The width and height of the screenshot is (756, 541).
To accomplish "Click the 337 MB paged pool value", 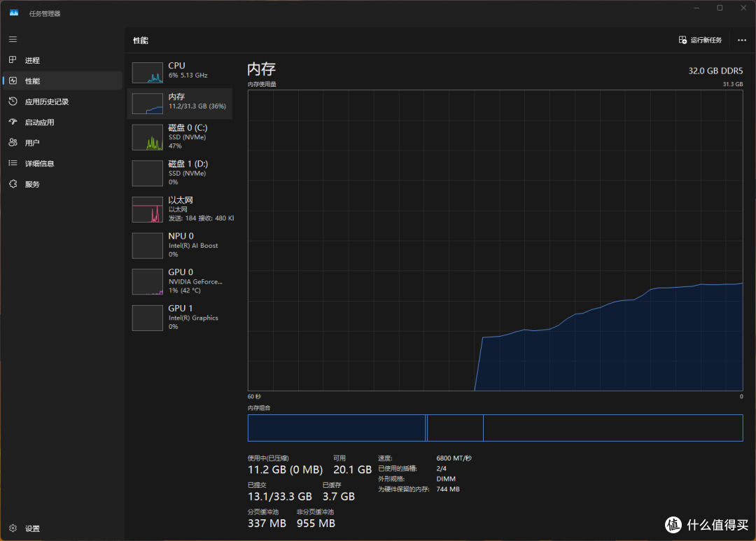I will click(x=267, y=524).
